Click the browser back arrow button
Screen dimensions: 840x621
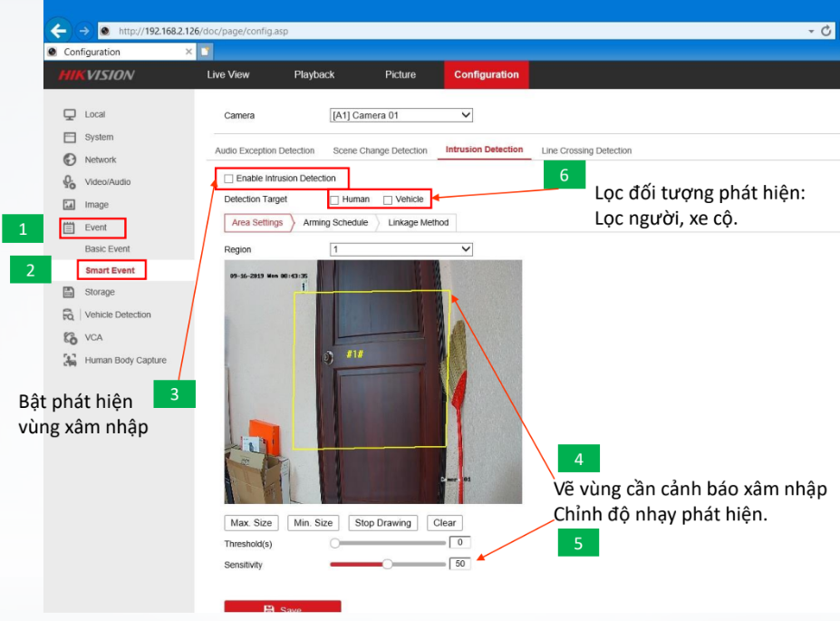pyautogui.click(x=60, y=30)
